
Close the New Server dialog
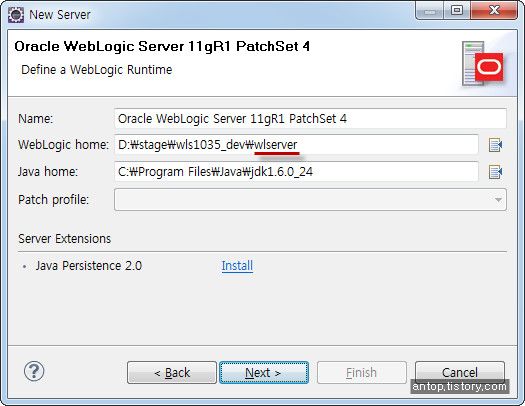click(x=494, y=11)
